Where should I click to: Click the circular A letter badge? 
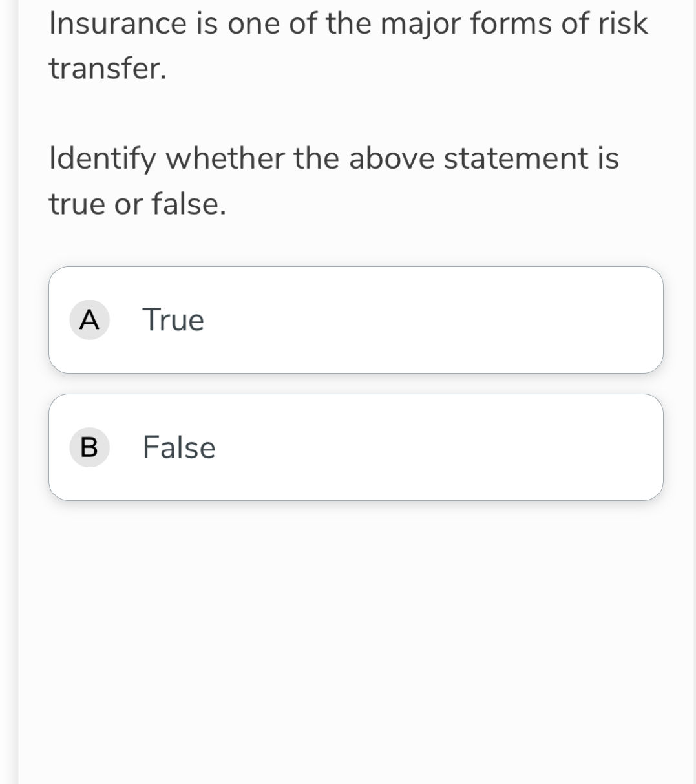coord(89,320)
